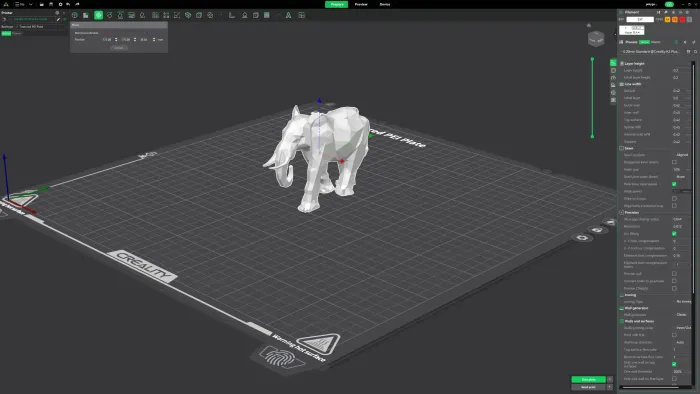Click top handle of green vertical layer slider
This screenshot has width=700, height=394.
592,59
